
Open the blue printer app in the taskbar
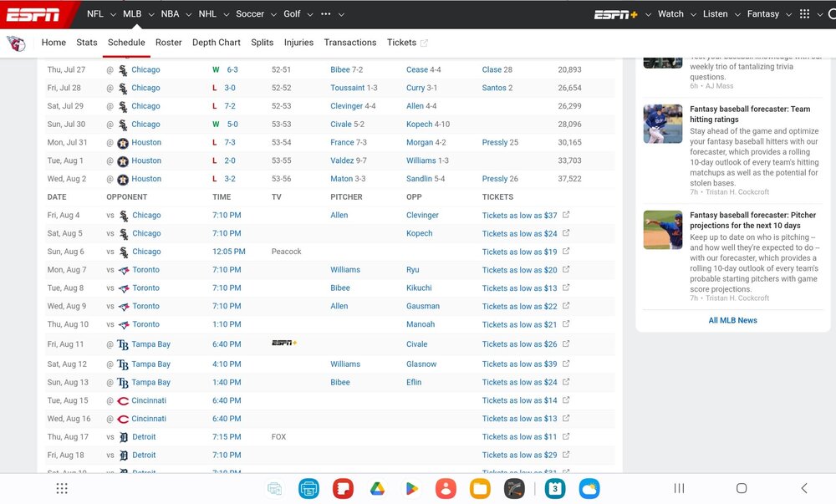pos(308,488)
